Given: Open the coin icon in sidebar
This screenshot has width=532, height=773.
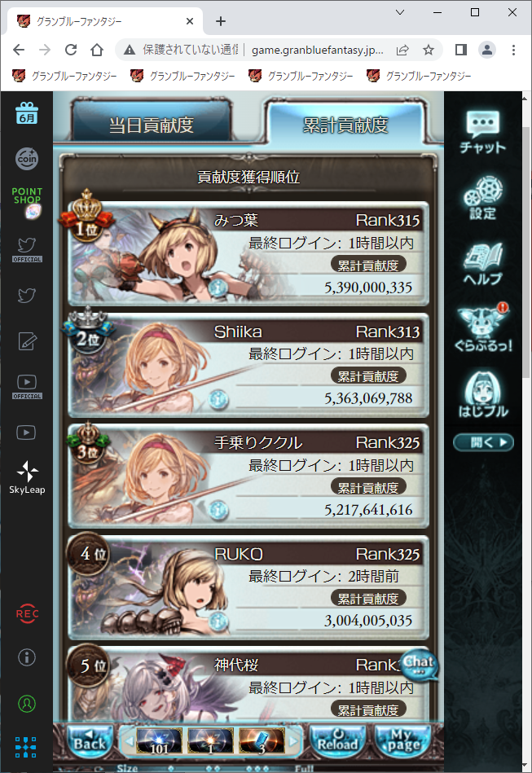Looking at the screenshot, I should [27, 159].
